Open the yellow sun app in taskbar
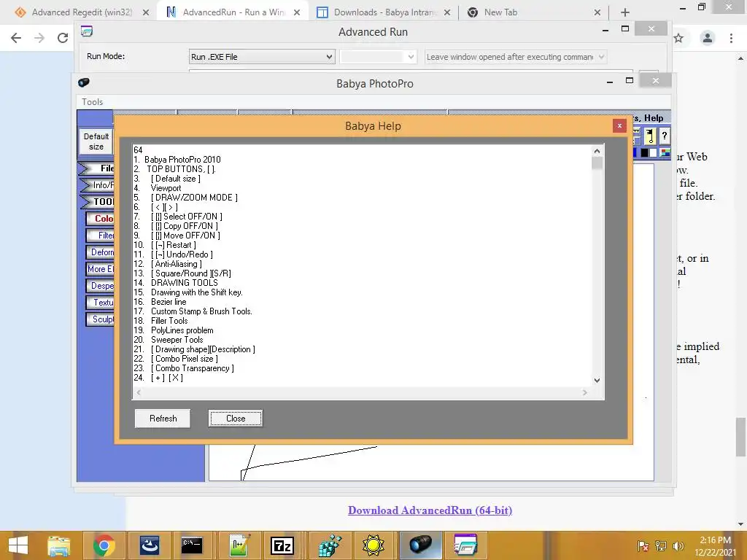747x560 pixels. (x=373, y=545)
